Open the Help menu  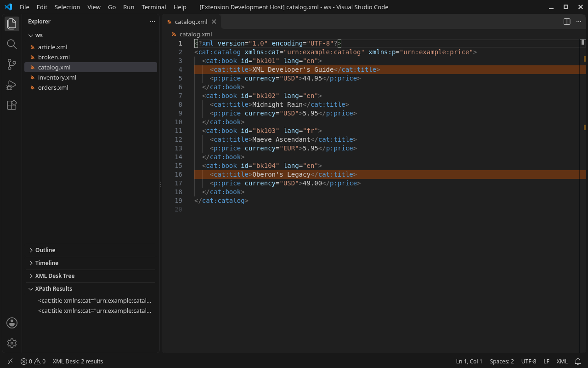[180, 7]
